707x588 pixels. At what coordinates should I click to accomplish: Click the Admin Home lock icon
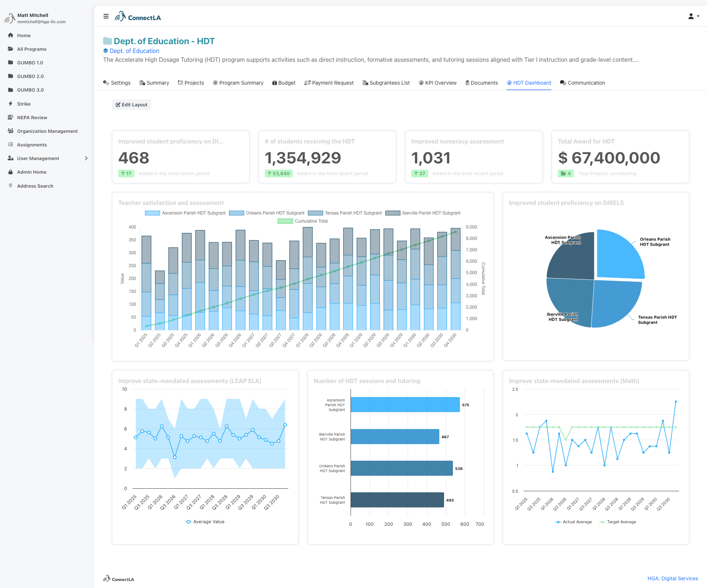coord(11,172)
